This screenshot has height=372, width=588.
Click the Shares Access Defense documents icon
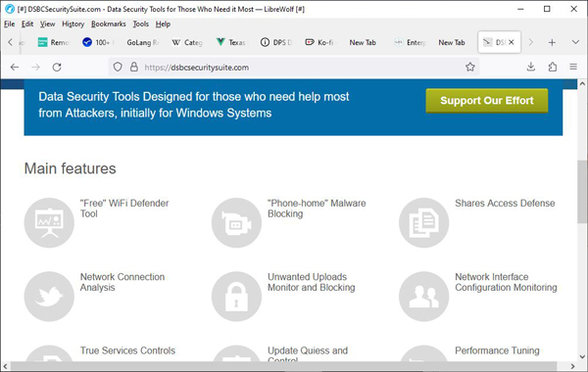(x=423, y=222)
